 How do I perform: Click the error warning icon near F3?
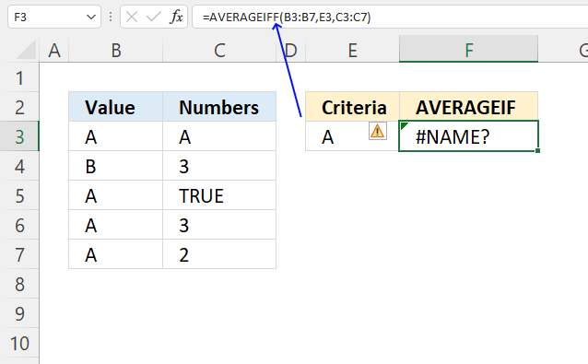378,131
